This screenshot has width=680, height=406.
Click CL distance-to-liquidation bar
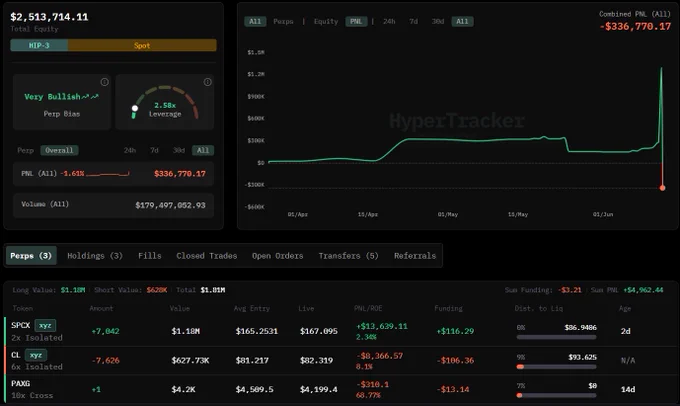click(x=556, y=367)
